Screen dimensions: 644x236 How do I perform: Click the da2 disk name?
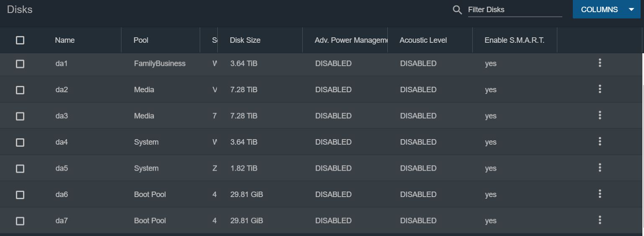point(62,90)
